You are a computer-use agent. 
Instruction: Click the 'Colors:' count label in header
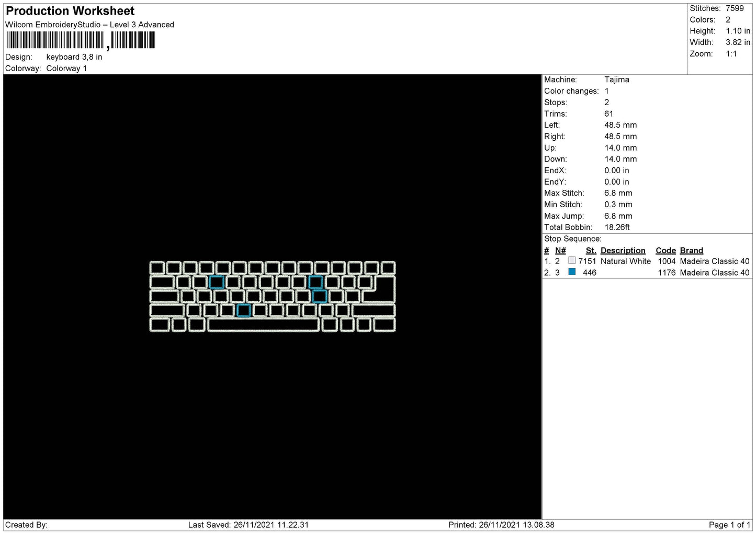[x=703, y=20]
